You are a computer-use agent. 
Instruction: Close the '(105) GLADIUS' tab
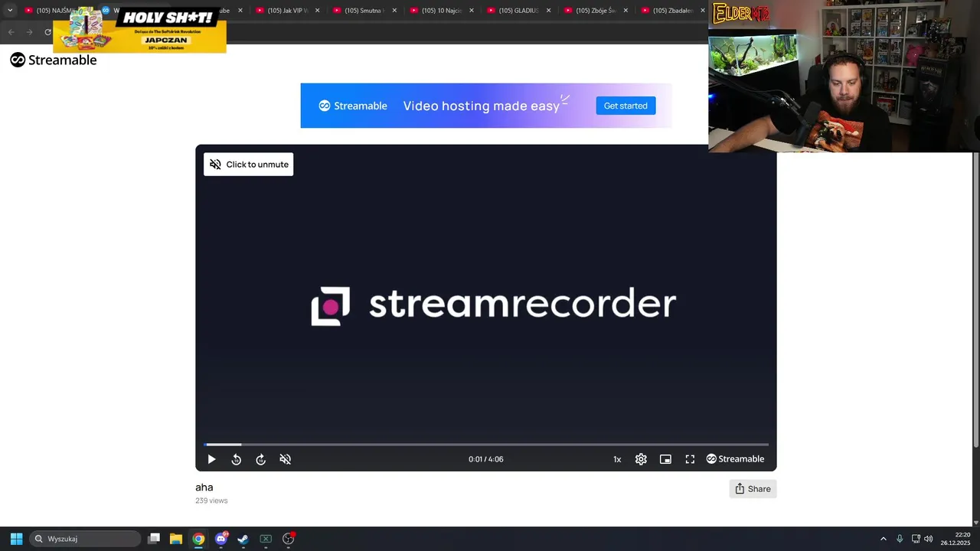click(548, 11)
